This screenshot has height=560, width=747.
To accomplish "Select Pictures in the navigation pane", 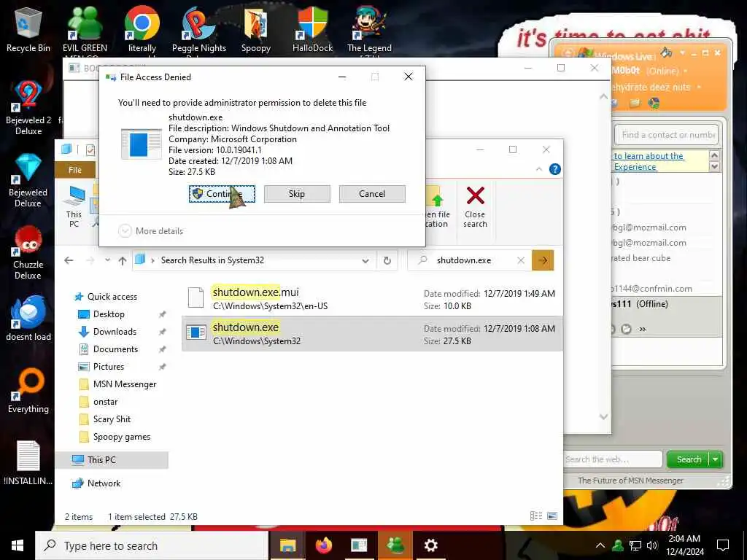I will 109,367.
